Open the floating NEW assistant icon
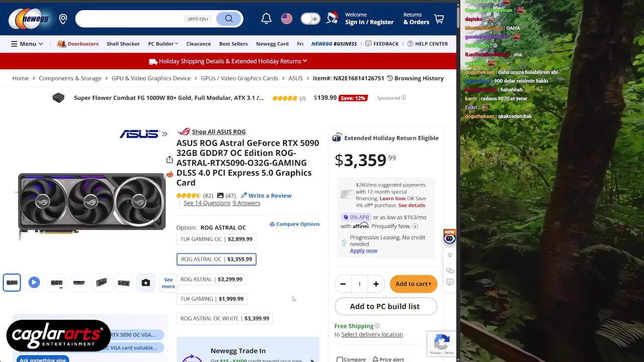The height and width of the screenshot is (362, 644). coord(449,237)
